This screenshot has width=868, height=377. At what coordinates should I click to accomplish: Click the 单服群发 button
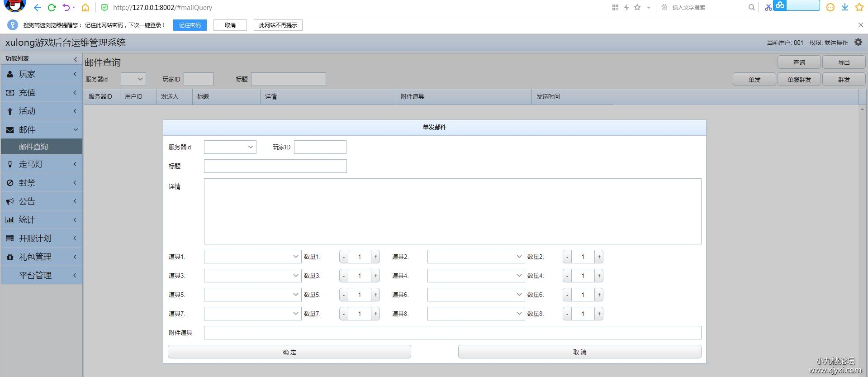pos(799,80)
